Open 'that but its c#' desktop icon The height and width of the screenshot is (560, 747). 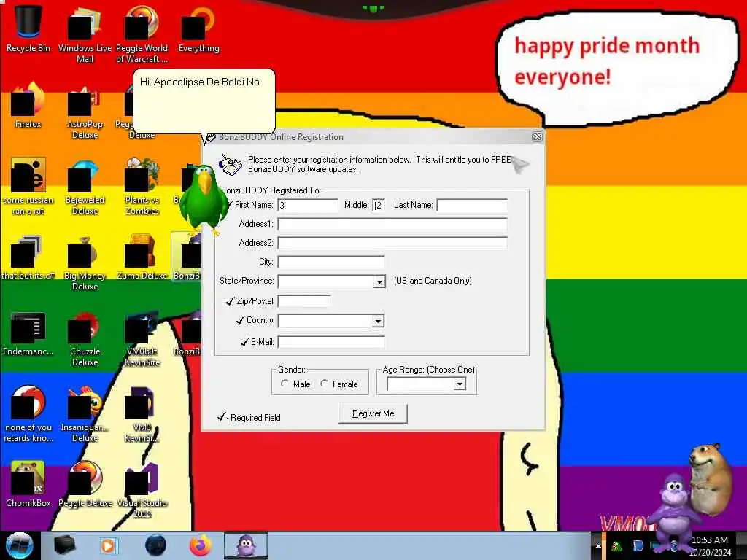pyautogui.click(x=28, y=257)
